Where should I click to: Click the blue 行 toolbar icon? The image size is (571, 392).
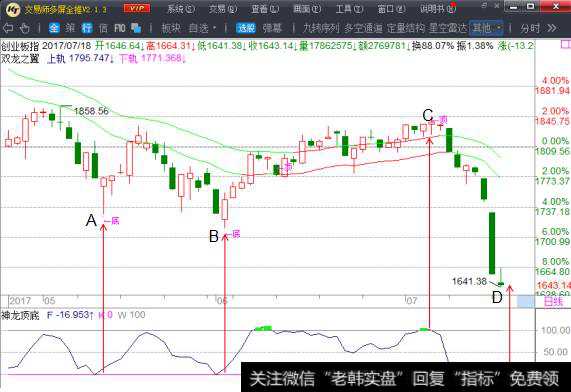click(87, 28)
